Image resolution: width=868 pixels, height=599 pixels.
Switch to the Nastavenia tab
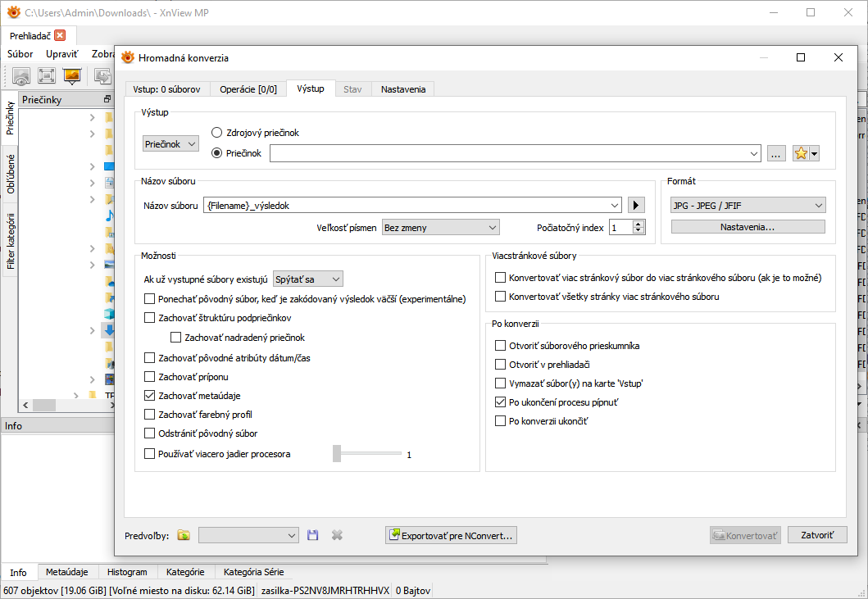403,89
